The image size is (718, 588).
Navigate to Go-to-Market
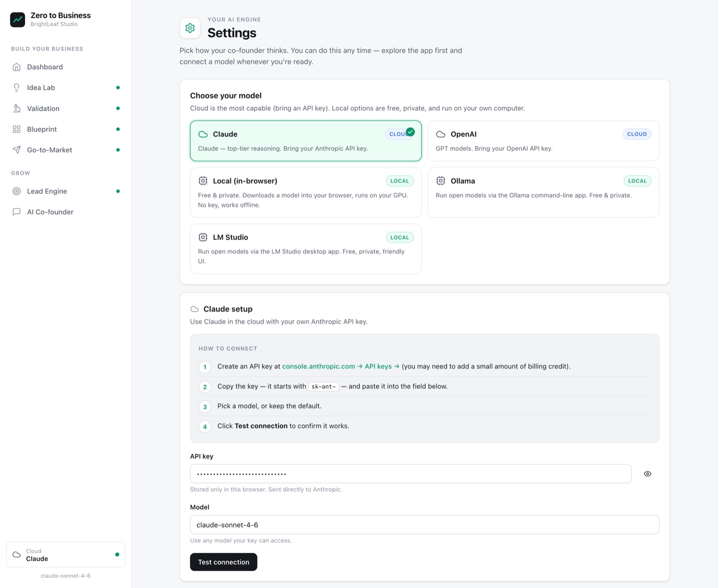click(66, 150)
